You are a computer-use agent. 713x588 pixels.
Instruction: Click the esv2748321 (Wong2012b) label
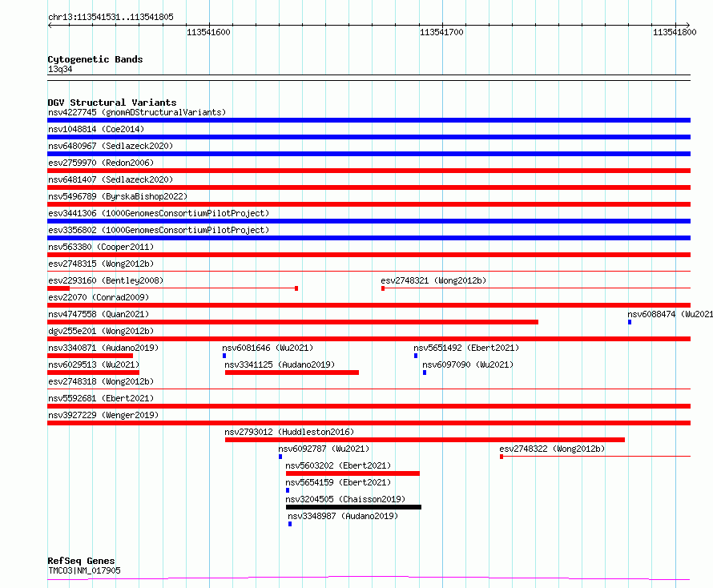[433, 280]
